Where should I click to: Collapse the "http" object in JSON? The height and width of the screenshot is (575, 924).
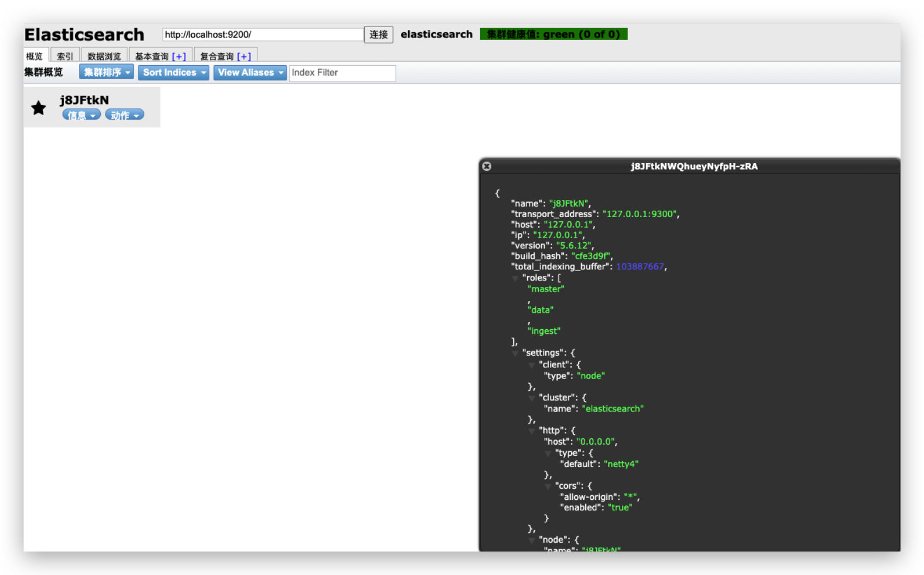tap(532, 431)
